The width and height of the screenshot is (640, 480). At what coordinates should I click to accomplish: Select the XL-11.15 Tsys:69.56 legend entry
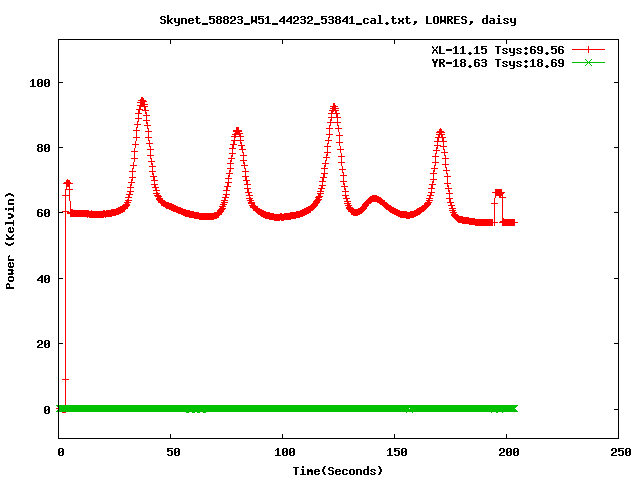(x=498, y=50)
